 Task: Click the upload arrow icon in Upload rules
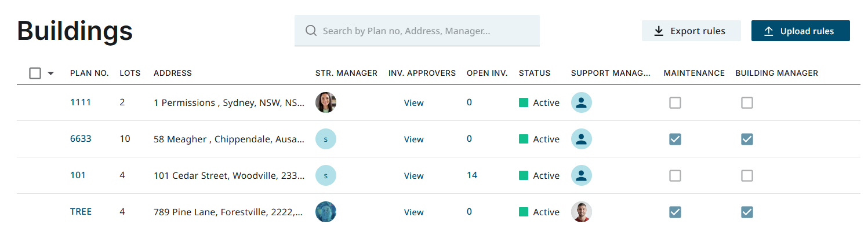[769, 31]
